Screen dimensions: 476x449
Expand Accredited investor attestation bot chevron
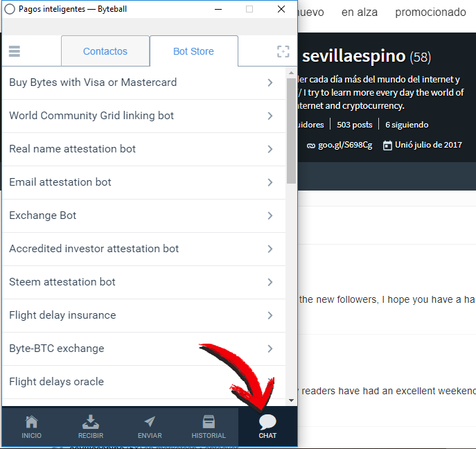point(270,249)
